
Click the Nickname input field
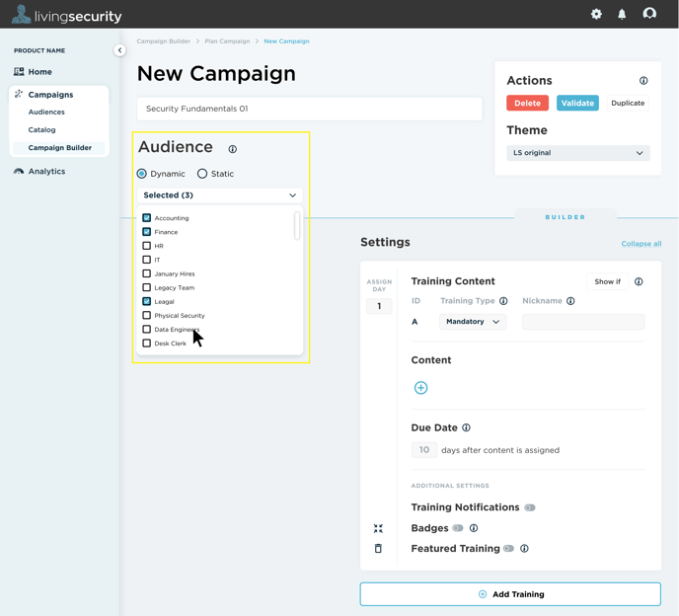[x=583, y=322]
